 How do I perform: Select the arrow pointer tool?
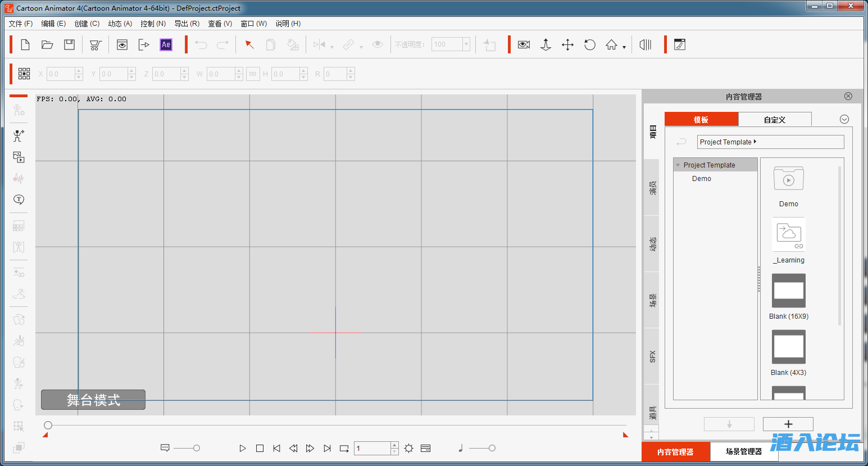pos(249,45)
